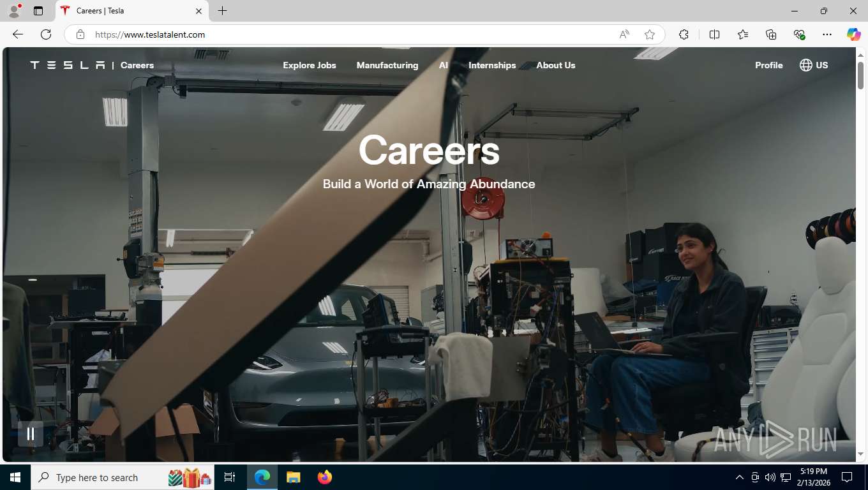Open a new browser tab
The height and width of the screenshot is (490, 868).
(x=222, y=11)
